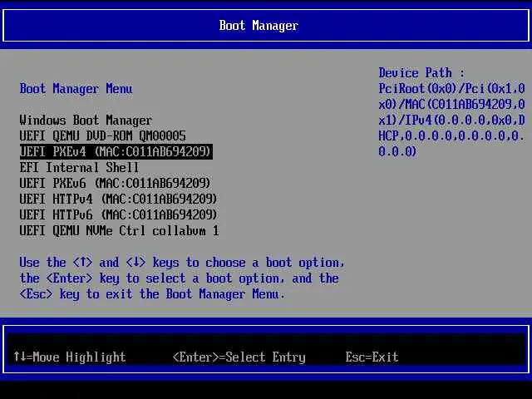Screen dimensions: 532x399
Task: Select UEFI QEMU NVMe Ctrl collabvm 1
Action: coord(119,231)
